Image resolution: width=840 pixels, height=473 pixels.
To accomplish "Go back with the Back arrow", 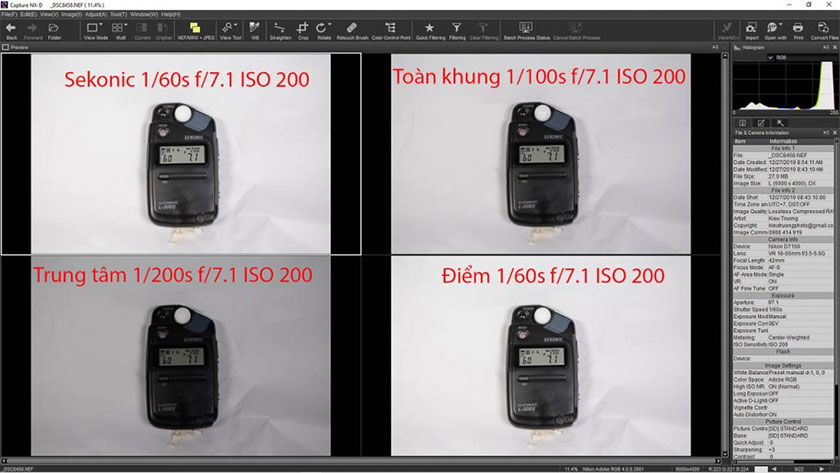I will 11,31.
